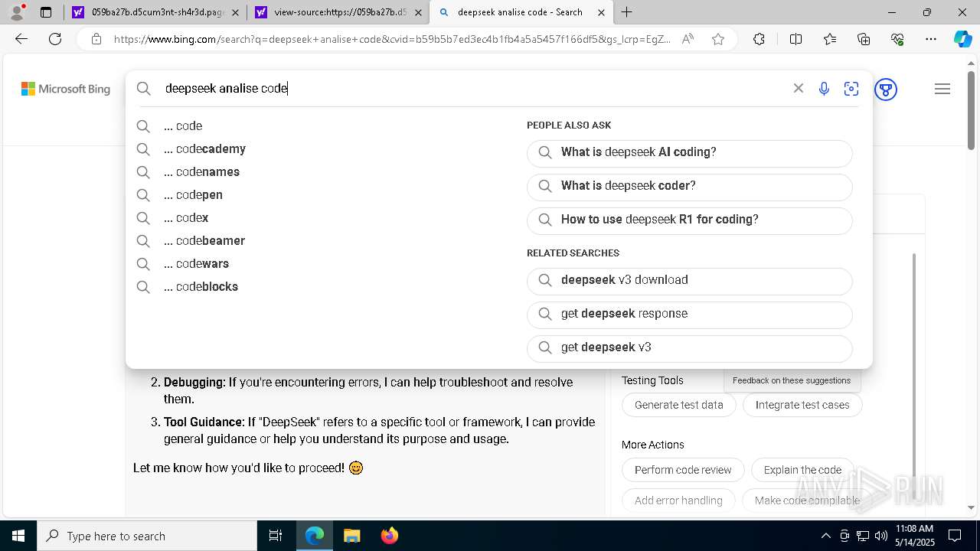The height and width of the screenshot is (551, 980).
Task: Open the Edge taskbar icon
Action: point(315,536)
